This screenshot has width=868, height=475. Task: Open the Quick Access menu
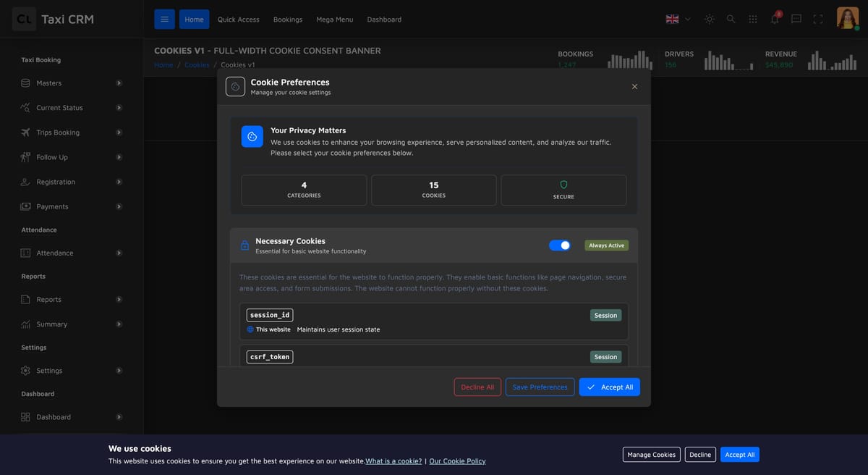[x=239, y=20]
